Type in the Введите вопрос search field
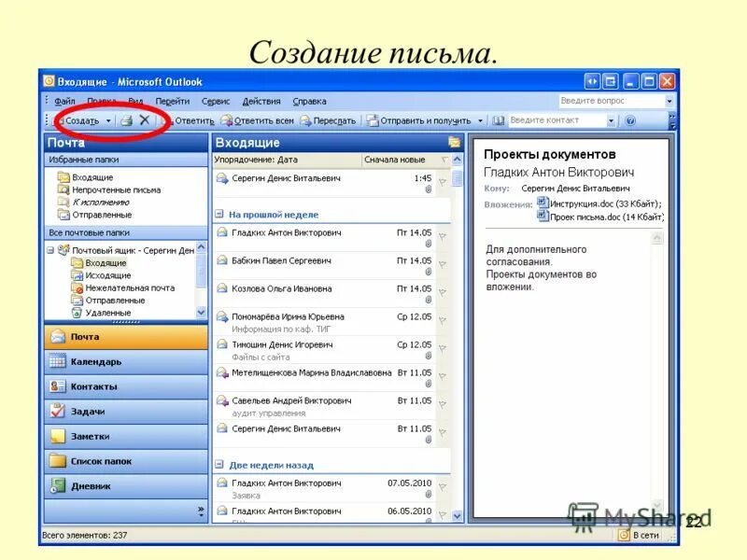 [607, 100]
